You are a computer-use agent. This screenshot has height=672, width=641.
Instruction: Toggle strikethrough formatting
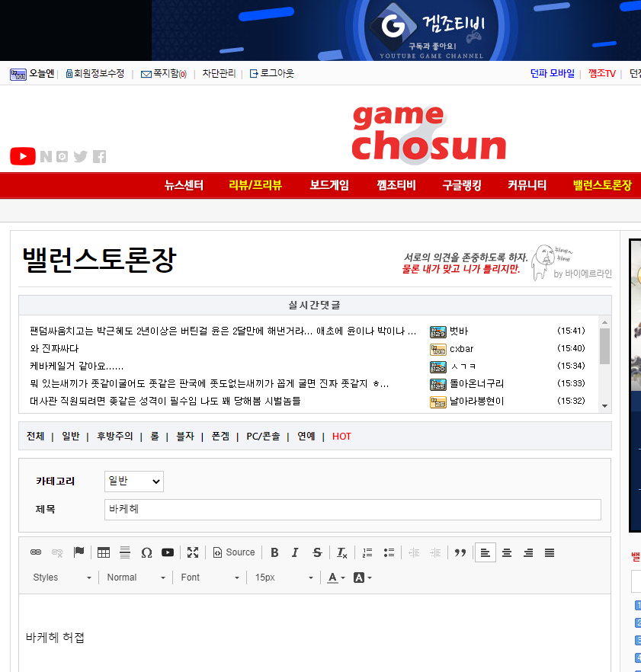[317, 552]
